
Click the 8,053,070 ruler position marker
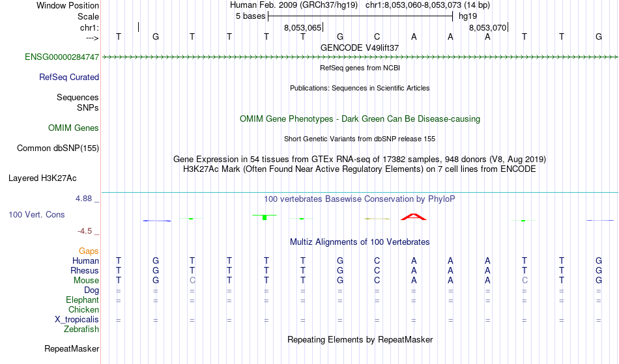[488, 27]
